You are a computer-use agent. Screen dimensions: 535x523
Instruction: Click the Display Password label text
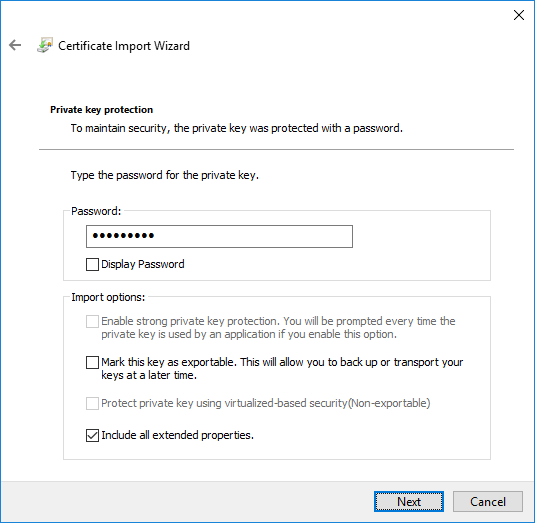(143, 264)
